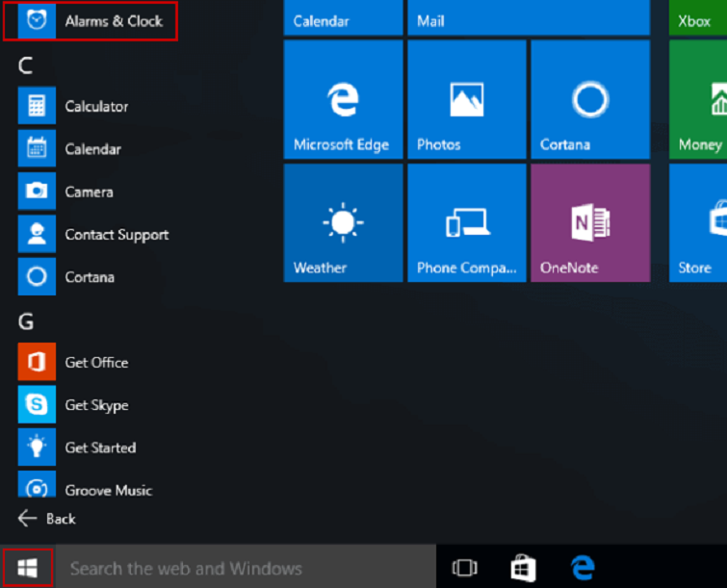Open Task View from the taskbar
This screenshot has width=727, height=588.
pyautogui.click(x=464, y=569)
